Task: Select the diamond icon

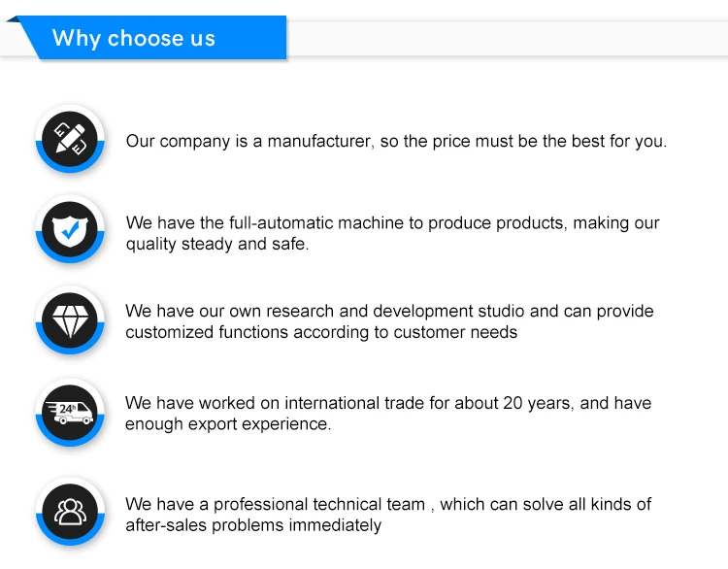Action: 70,321
